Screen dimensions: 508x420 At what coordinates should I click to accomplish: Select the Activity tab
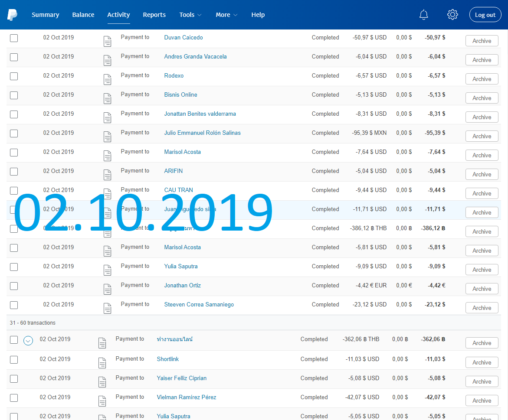pyautogui.click(x=118, y=15)
